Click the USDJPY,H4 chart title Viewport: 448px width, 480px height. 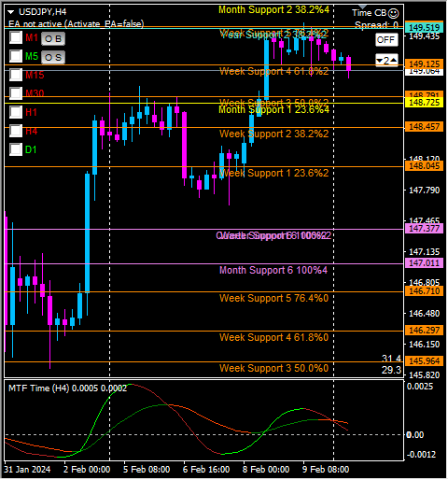point(43,12)
